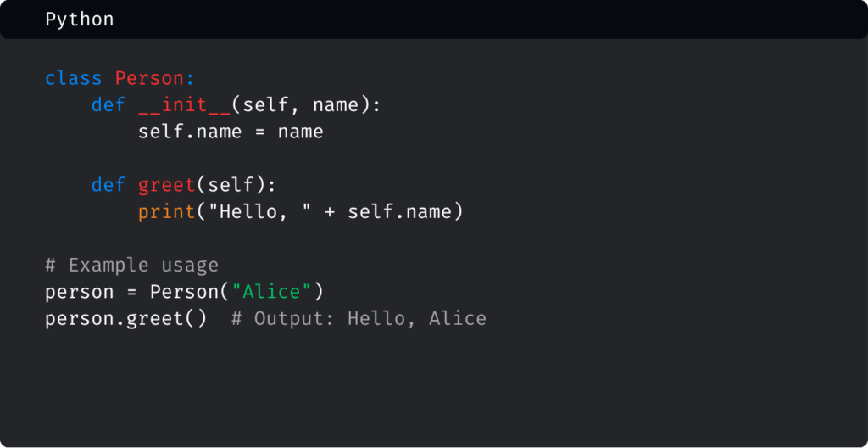Click the (self) parameter of greet
The width and height of the screenshot is (868, 448).
(242, 185)
